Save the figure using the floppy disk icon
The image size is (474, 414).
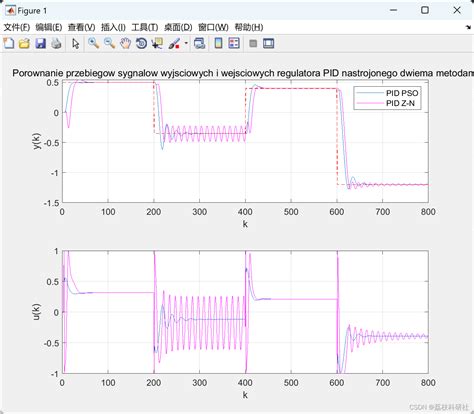(40, 43)
